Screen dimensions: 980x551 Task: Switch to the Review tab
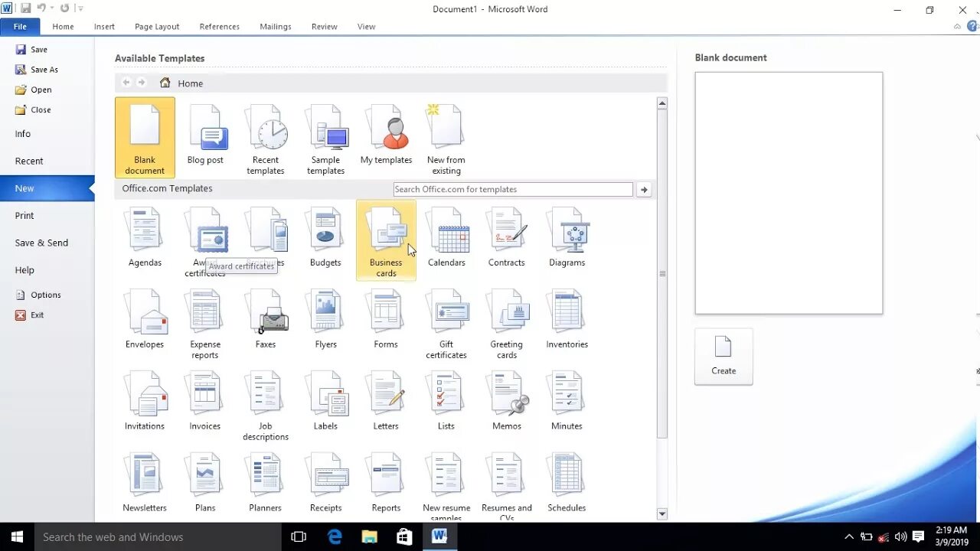coord(325,27)
